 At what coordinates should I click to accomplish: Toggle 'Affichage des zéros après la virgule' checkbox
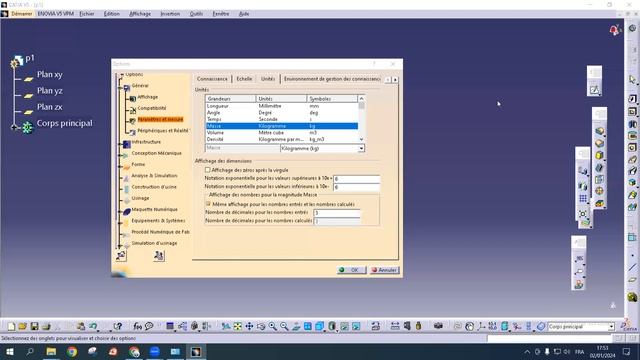[207, 170]
